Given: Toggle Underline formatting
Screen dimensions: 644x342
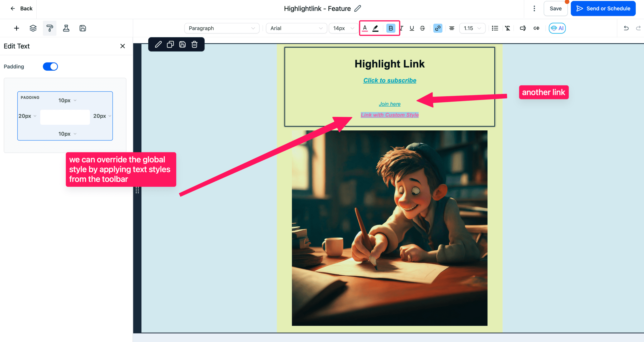Looking at the screenshot, I should (412, 28).
